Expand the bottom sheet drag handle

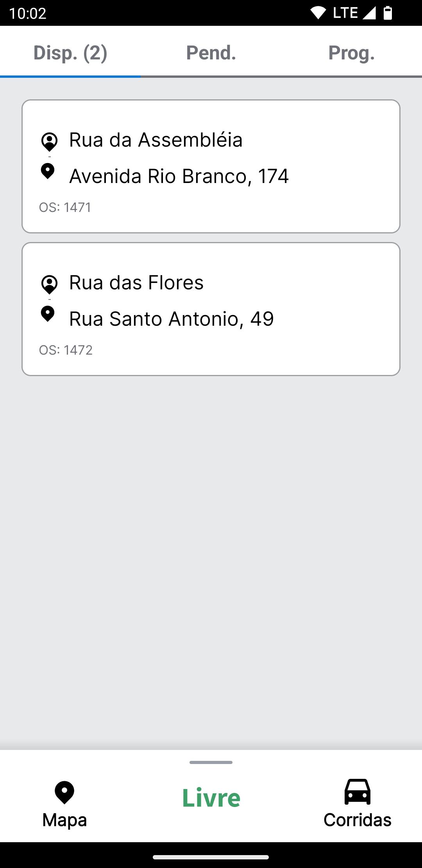pyautogui.click(x=211, y=762)
